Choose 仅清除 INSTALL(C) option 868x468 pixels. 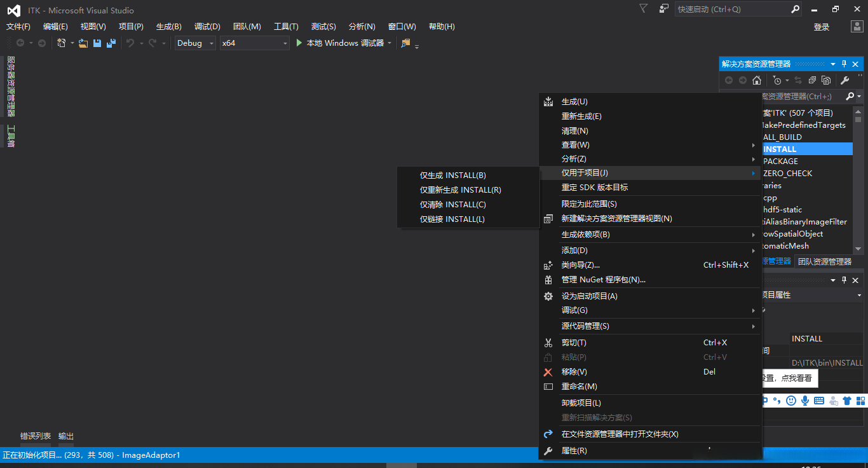click(468, 205)
